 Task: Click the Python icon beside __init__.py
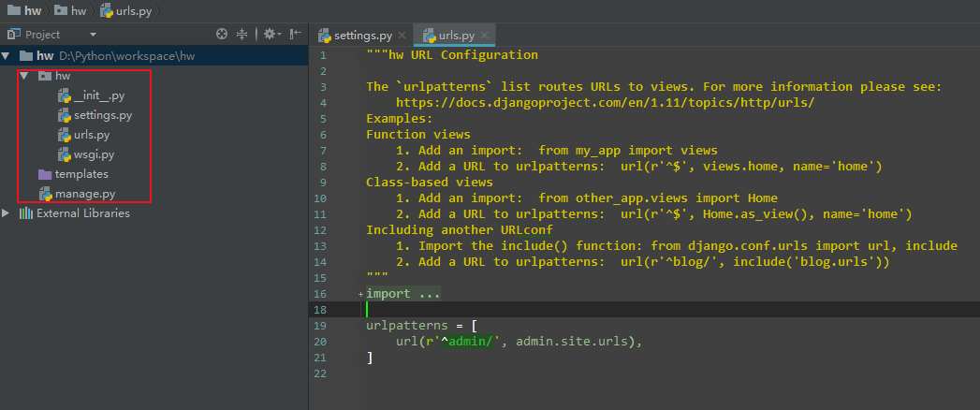(x=65, y=95)
